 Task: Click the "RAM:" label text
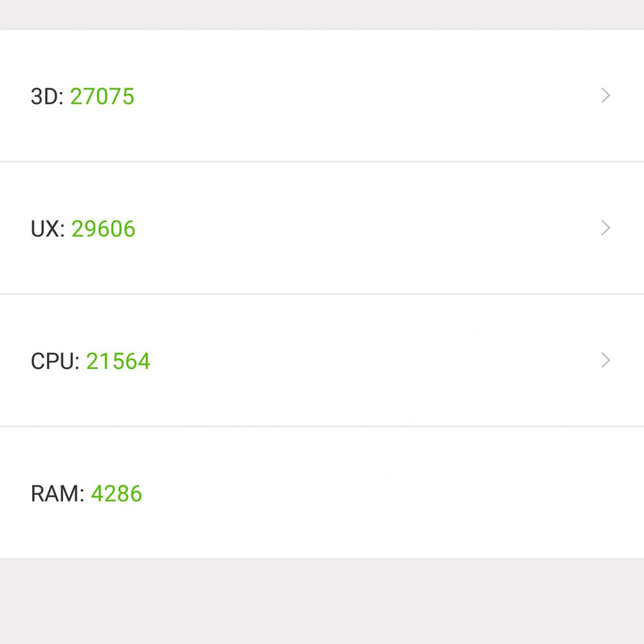coord(57,494)
